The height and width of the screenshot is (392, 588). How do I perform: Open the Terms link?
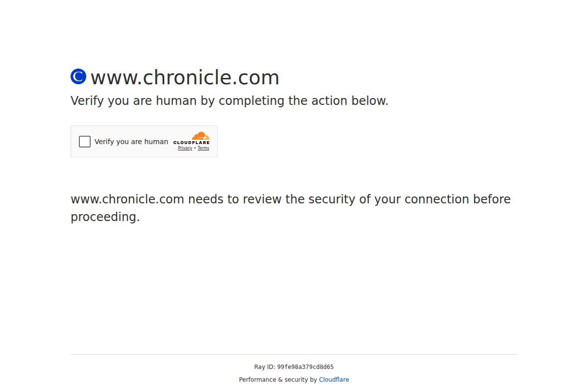[x=203, y=147]
